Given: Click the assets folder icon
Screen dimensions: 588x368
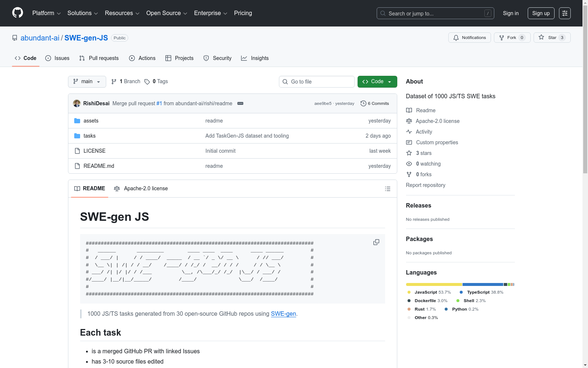Looking at the screenshot, I should pos(77,121).
